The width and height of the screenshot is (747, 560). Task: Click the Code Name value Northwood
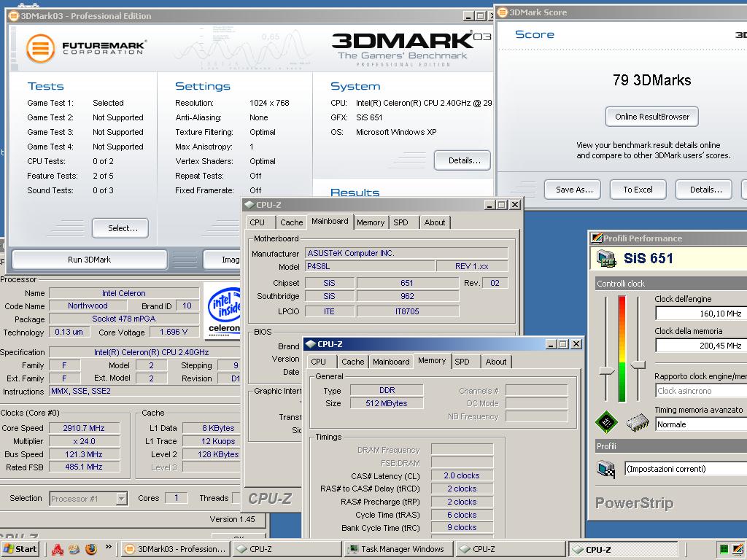88,306
